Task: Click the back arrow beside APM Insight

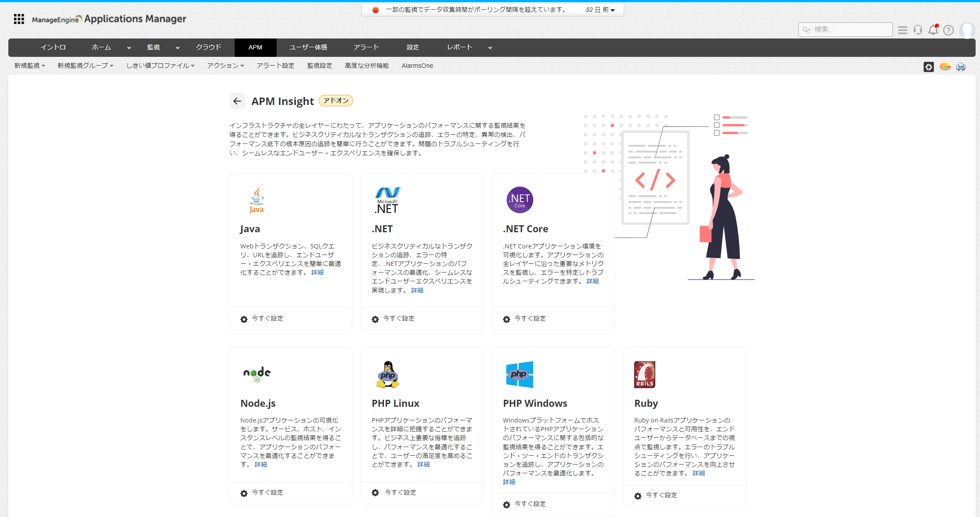Action: (237, 101)
